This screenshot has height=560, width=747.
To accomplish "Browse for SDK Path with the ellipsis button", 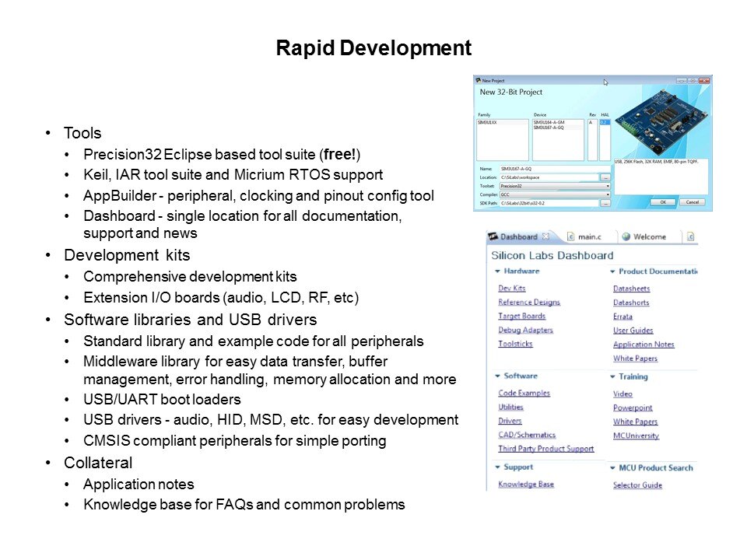I will (605, 203).
